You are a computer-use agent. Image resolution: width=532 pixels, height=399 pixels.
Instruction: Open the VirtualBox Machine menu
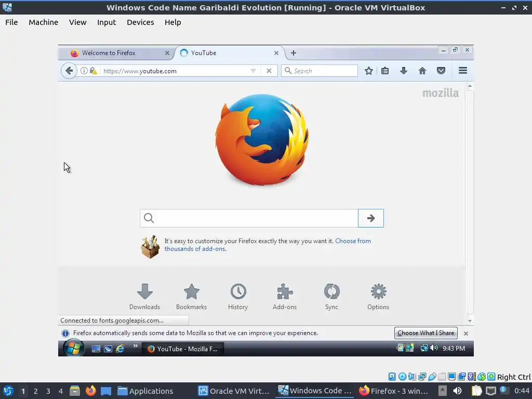pyautogui.click(x=44, y=22)
